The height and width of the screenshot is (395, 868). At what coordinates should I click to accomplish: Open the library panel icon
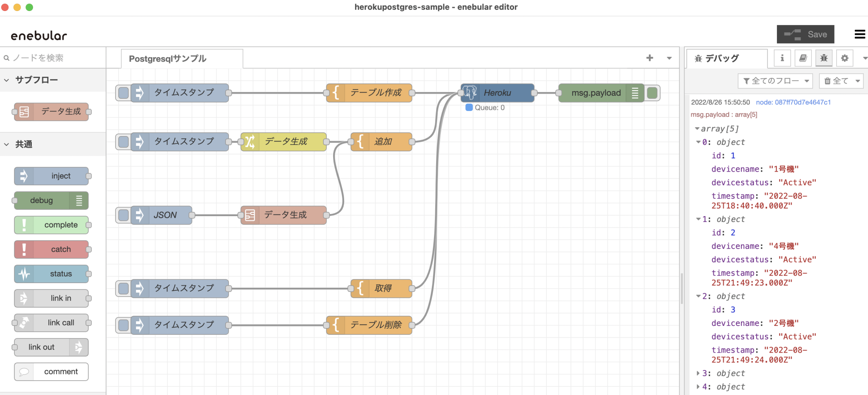[803, 58]
